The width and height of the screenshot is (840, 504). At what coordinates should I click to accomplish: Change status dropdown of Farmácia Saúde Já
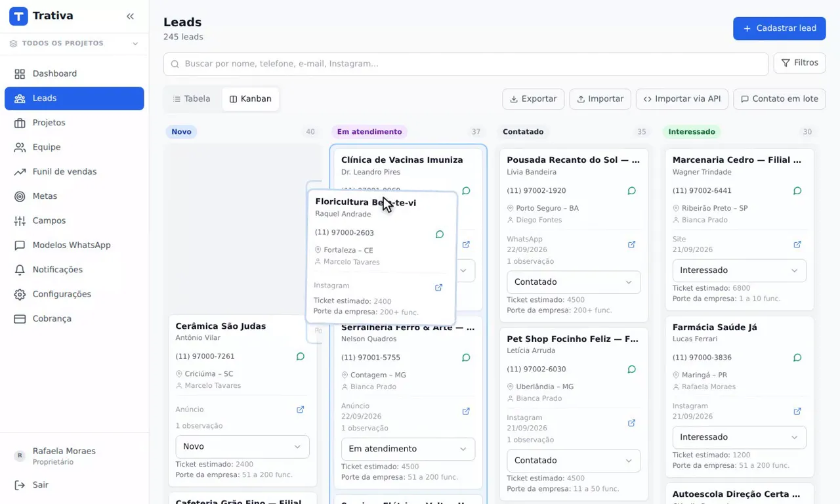point(740,437)
